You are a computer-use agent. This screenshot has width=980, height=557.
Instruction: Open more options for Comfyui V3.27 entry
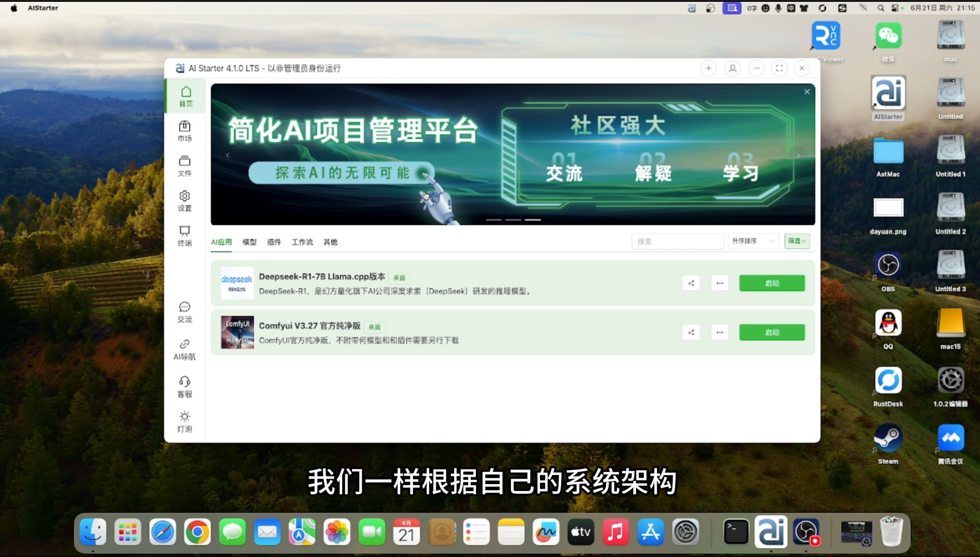720,333
